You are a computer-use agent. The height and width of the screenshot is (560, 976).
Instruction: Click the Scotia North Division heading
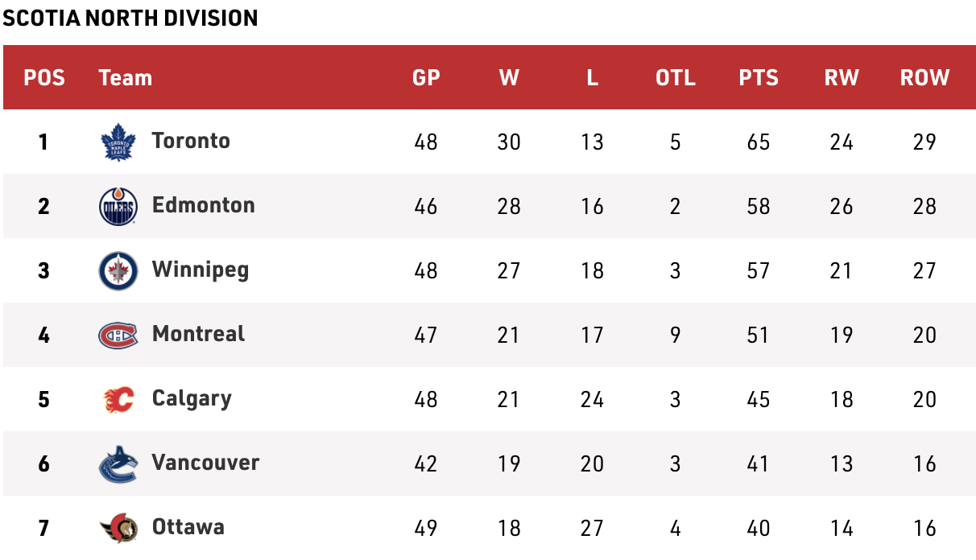click(x=130, y=18)
